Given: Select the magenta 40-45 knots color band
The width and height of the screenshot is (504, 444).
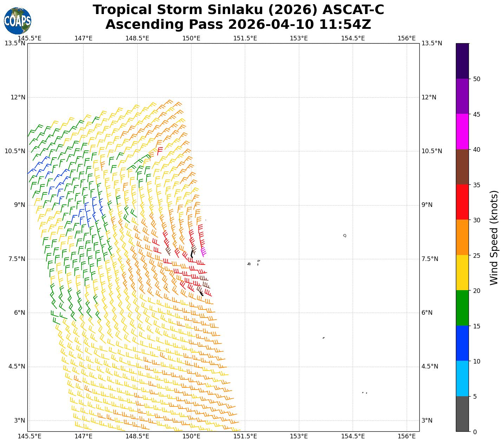Looking at the screenshot, I should 462,132.
